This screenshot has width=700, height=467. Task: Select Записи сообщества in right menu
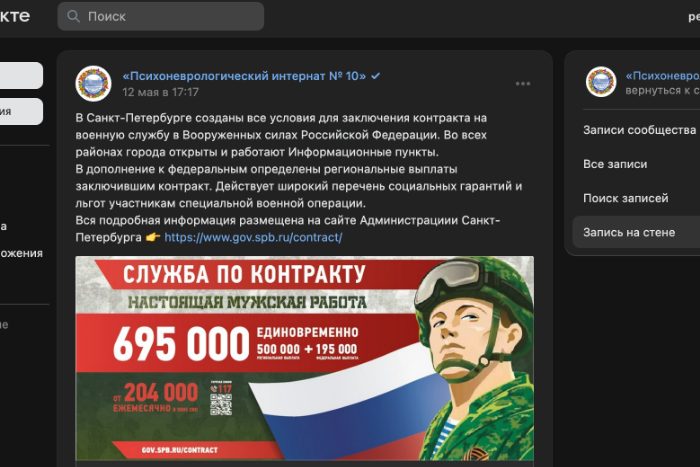[x=641, y=130]
